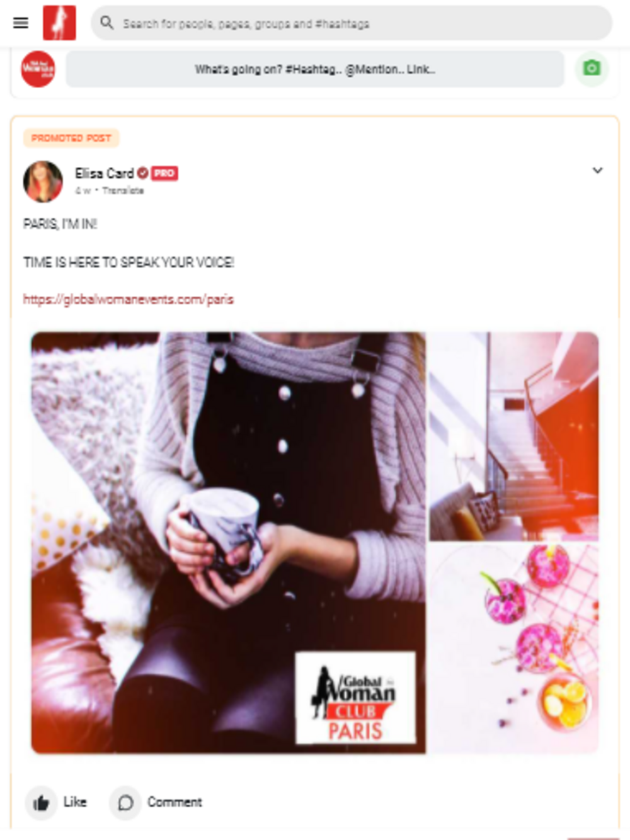Click the user profile avatar near composer
The image size is (630, 840).
tap(38, 69)
